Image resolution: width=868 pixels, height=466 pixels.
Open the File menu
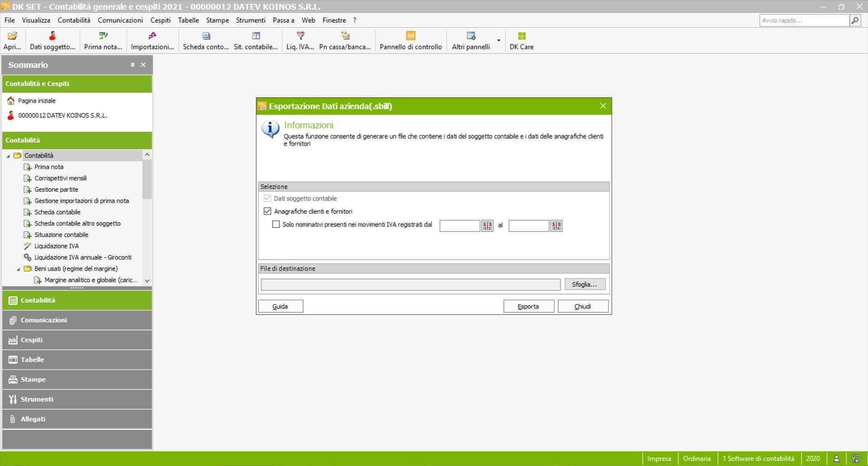pos(9,20)
